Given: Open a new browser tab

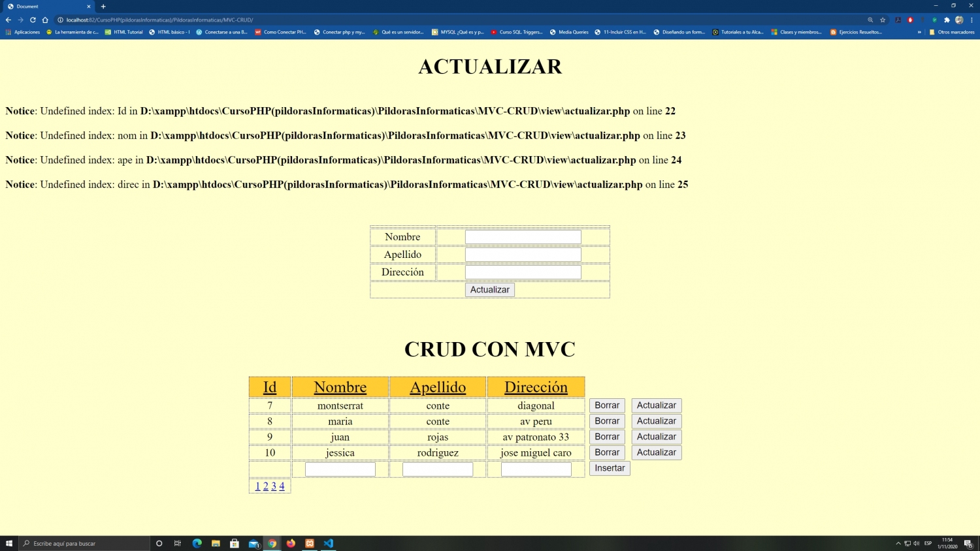Looking at the screenshot, I should coord(103,7).
